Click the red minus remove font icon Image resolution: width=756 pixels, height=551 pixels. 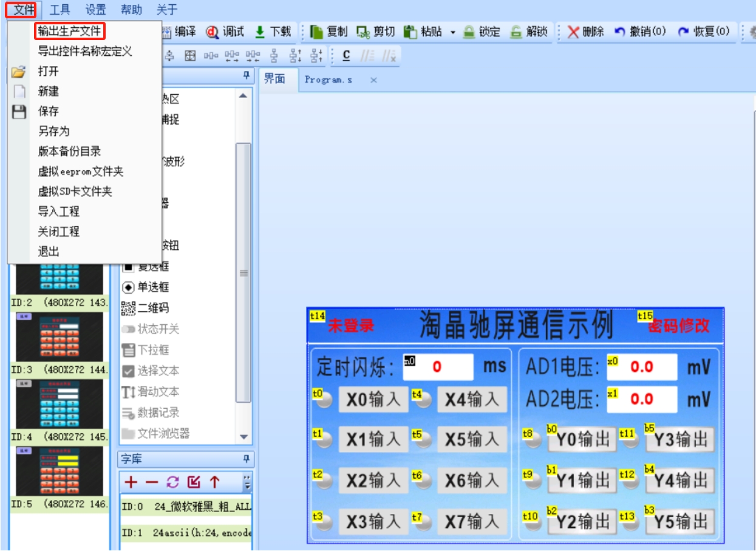[x=152, y=482]
